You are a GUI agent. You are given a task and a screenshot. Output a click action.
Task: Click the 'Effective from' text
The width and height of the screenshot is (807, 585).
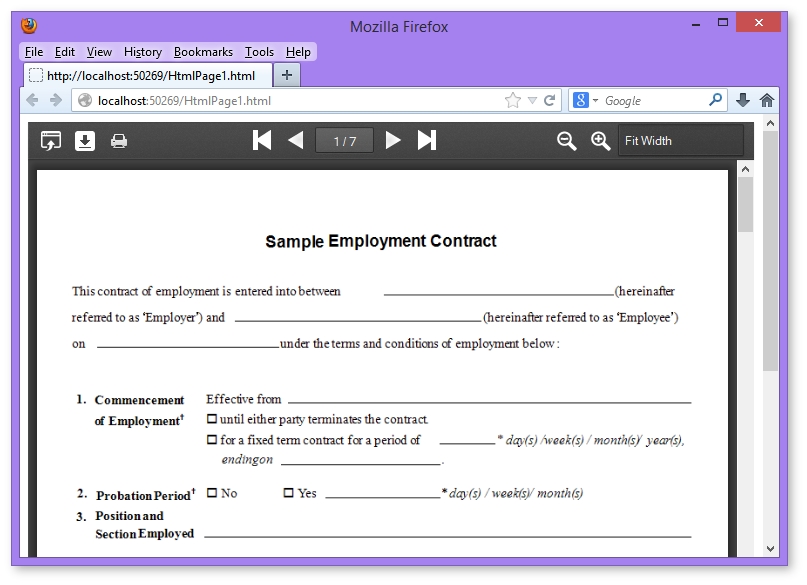pos(243,399)
